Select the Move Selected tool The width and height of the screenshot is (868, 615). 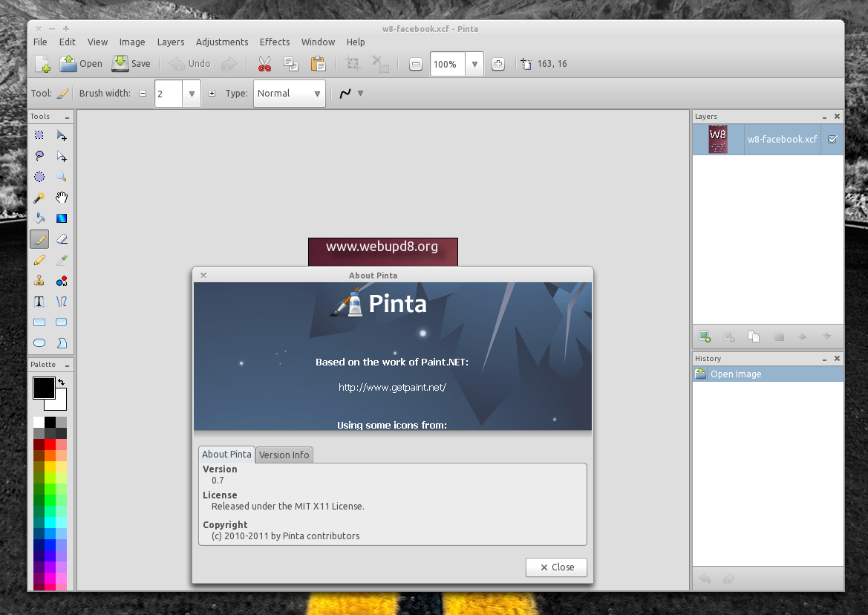[62, 135]
